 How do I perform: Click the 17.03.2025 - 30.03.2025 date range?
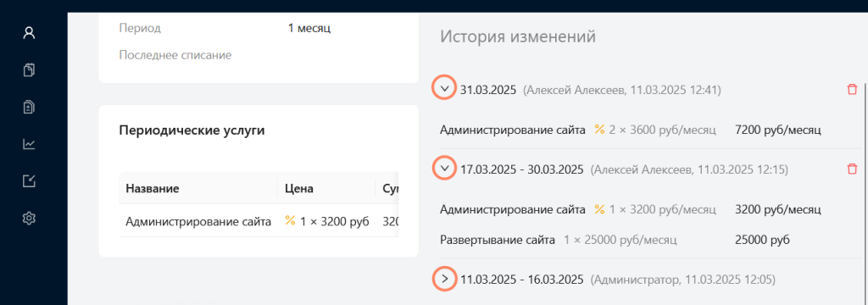point(521,169)
